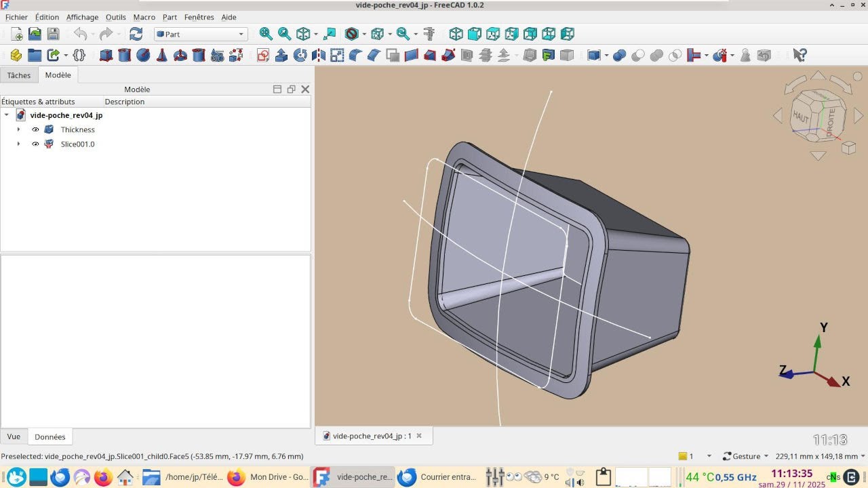868x488 pixels.
Task: Create a cube primitive
Action: 106,56
